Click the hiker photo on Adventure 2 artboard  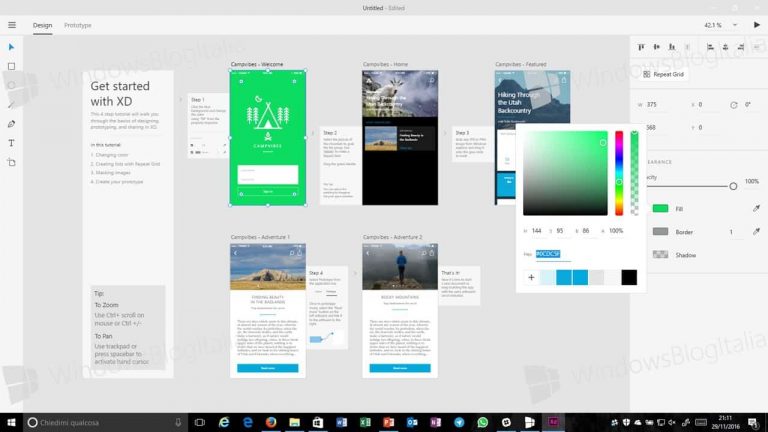tap(400, 266)
